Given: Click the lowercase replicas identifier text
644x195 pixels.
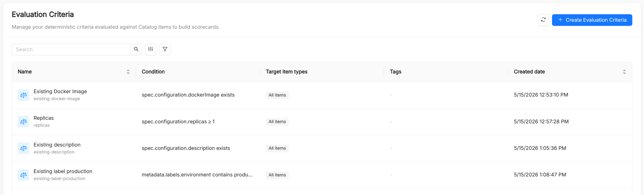Looking at the screenshot, I should coord(41,125).
